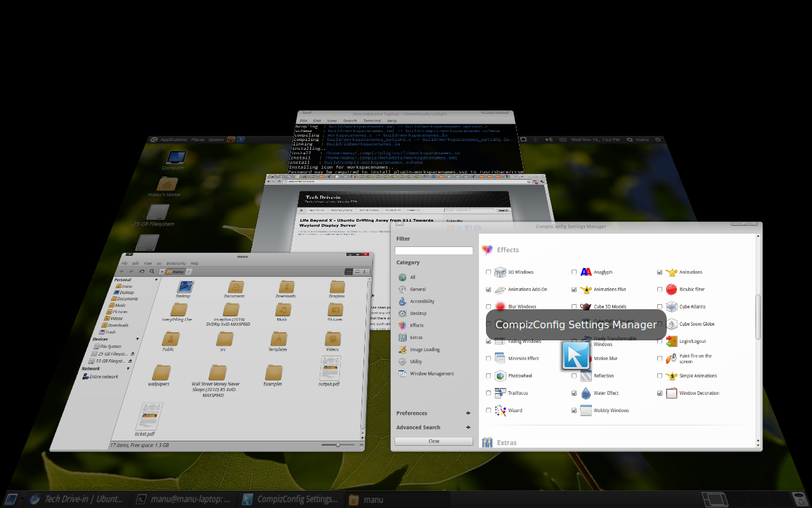
Task: Disable the Animations Add-On plugin
Action: pyautogui.click(x=488, y=289)
